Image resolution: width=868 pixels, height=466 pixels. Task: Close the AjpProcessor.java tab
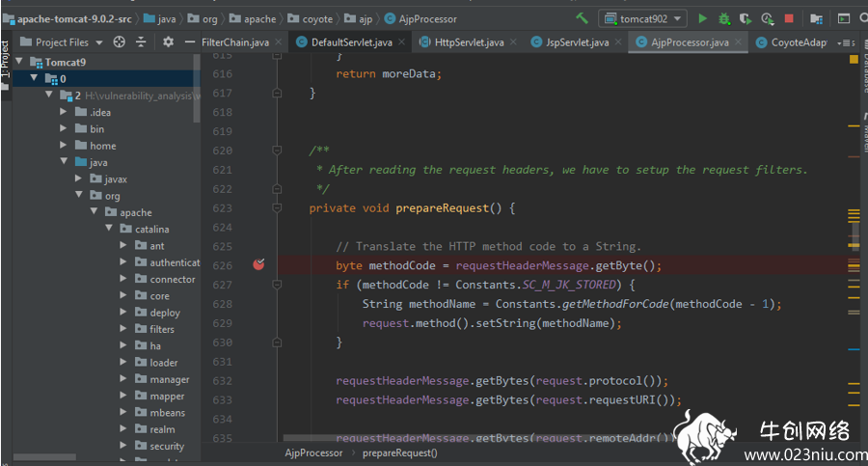[738, 42]
